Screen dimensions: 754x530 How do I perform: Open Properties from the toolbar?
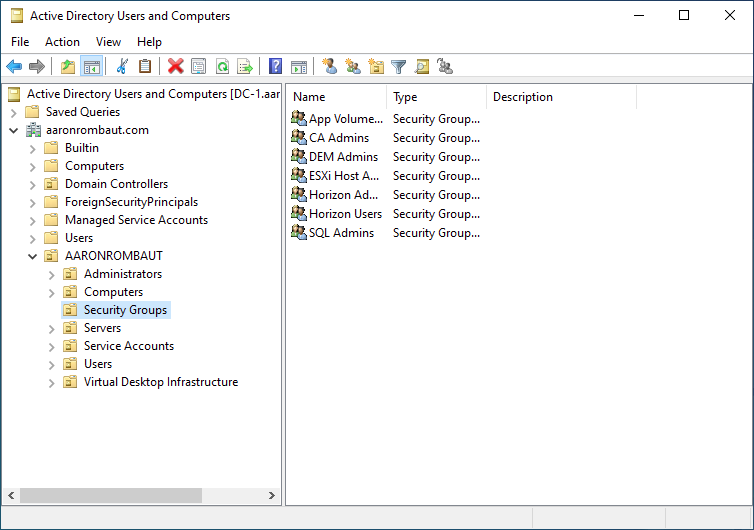(198, 67)
